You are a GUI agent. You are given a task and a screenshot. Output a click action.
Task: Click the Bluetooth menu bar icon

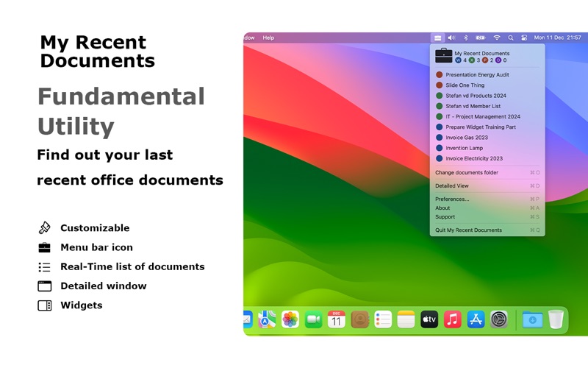(x=466, y=38)
